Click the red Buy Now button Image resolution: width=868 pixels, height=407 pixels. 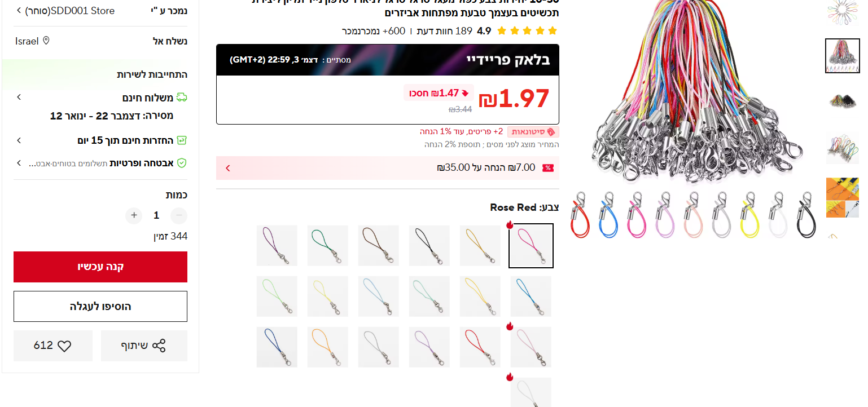[100, 267]
